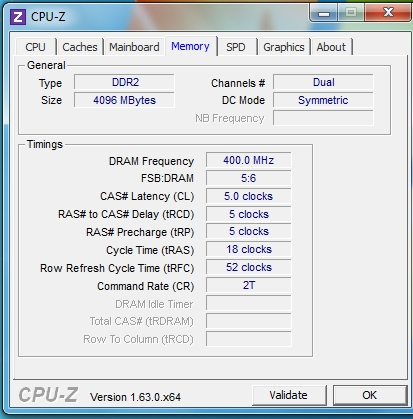Click the Validate button

tap(289, 395)
